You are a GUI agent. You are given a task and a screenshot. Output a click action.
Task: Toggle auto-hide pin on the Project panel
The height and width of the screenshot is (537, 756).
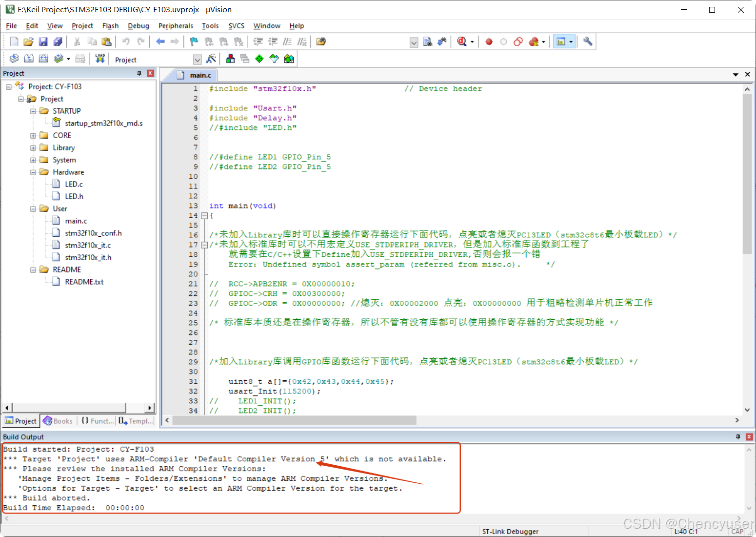(x=139, y=73)
